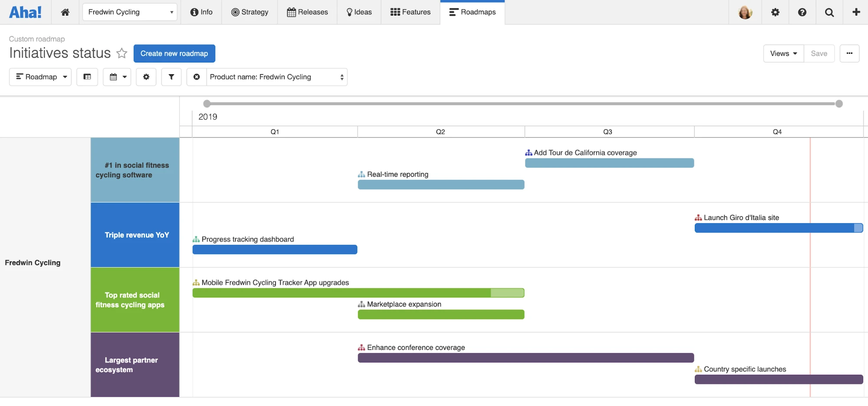The image size is (868, 406).
Task: Click the left timeline range slider handle
Action: tap(207, 104)
